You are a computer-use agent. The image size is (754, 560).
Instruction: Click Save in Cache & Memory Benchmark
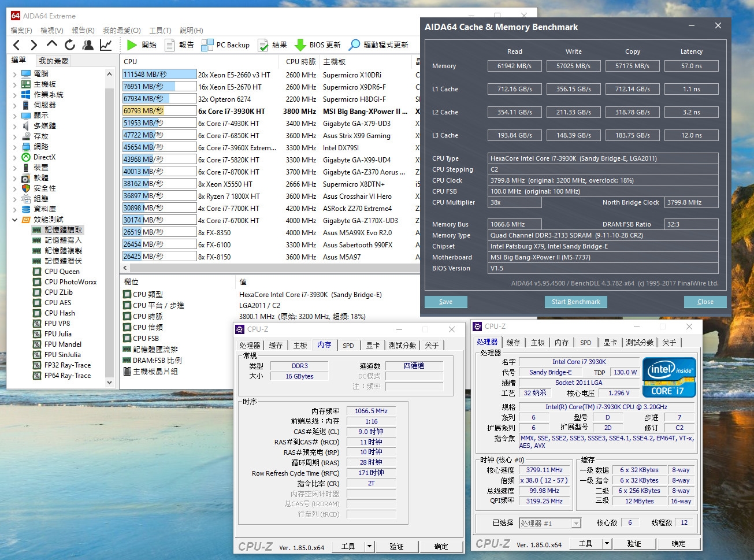445,302
